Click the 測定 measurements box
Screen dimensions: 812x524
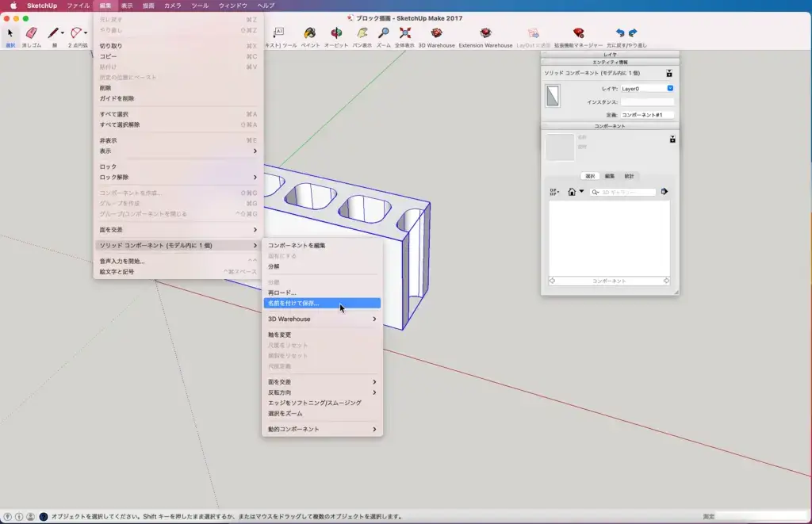[x=760, y=516]
